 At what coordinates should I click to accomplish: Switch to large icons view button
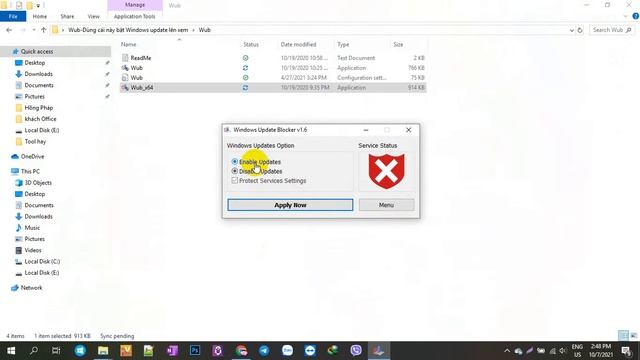[633, 336]
